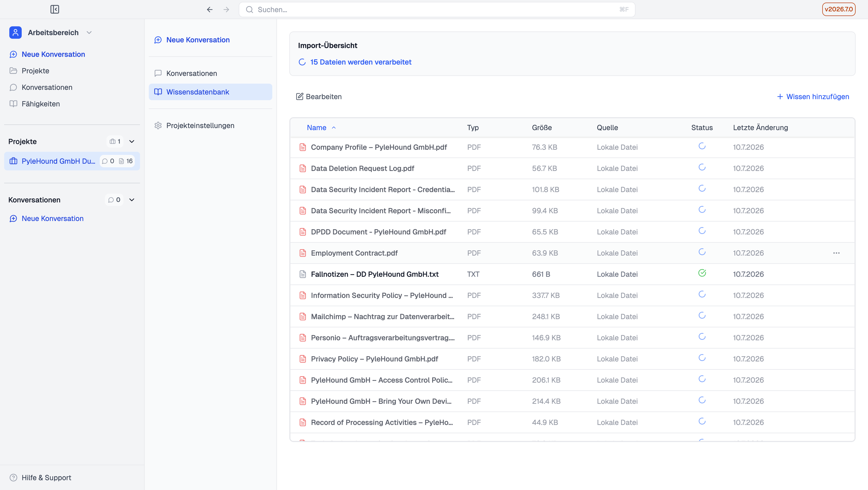Click PDF icon of Employment Contract.pdf
This screenshot has height=490, width=868.
pyautogui.click(x=303, y=253)
